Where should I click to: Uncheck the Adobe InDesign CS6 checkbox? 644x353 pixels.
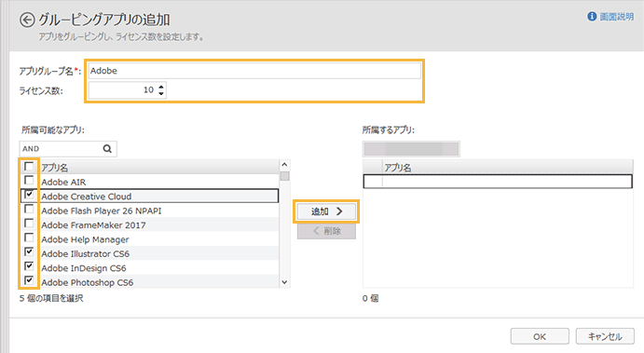click(29, 266)
